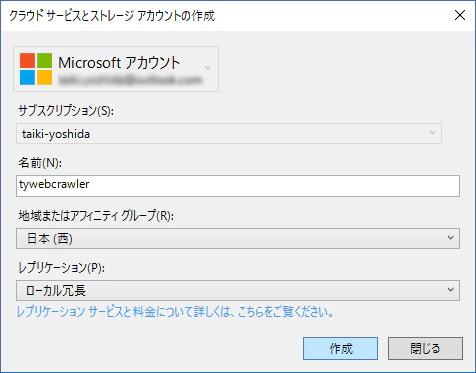Expand the Microsoft アカウント account chevron
This screenshot has height=373, width=476.
click(207, 68)
